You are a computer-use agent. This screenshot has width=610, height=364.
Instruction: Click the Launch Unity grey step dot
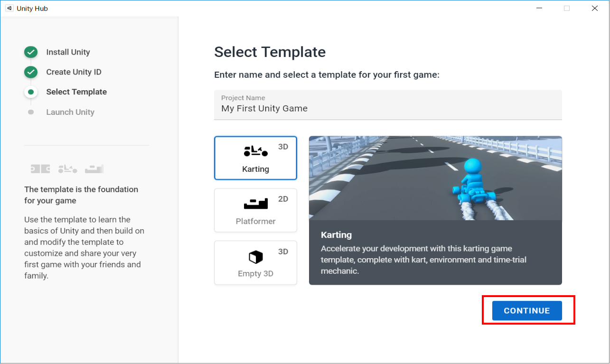[31, 112]
